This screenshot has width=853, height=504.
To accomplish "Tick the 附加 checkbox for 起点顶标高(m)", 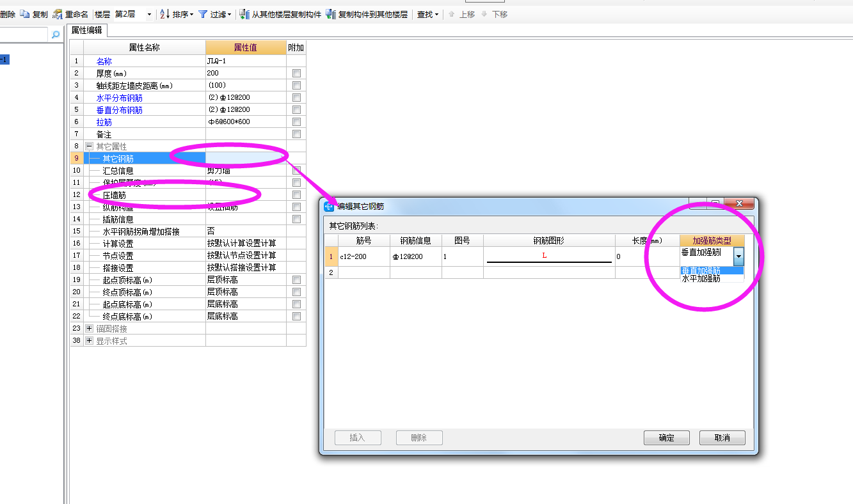I will (296, 280).
